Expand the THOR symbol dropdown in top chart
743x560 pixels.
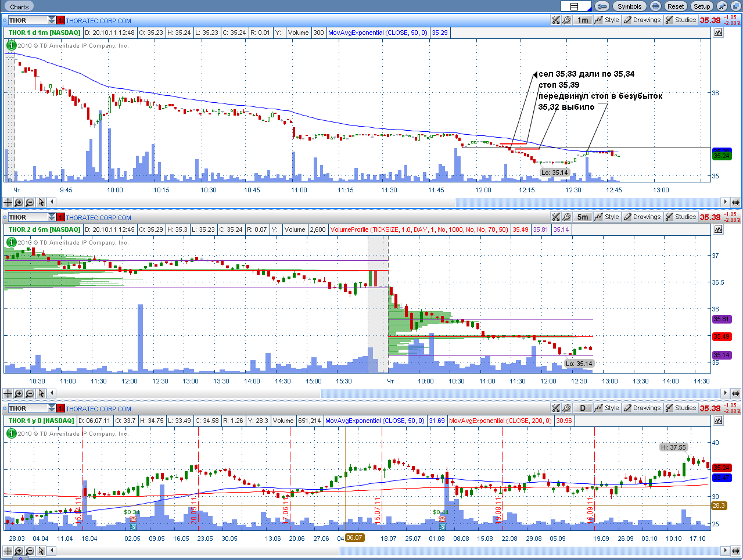(x=52, y=20)
